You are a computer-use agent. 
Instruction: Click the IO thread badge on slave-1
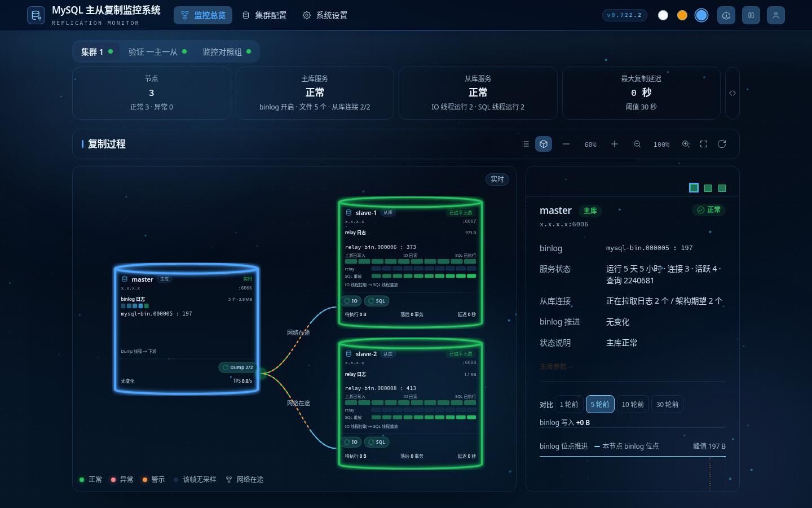point(351,301)
